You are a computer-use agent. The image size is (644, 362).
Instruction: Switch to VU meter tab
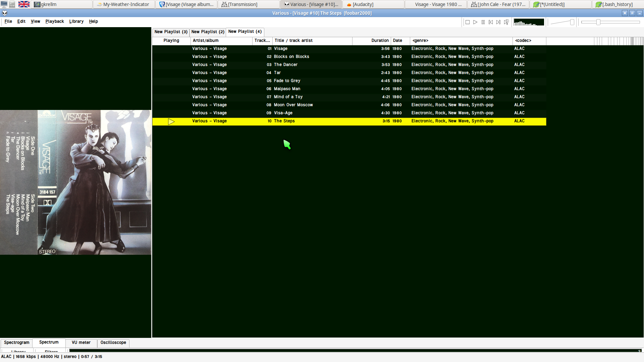pyautogui.click(x=81, y=343)
